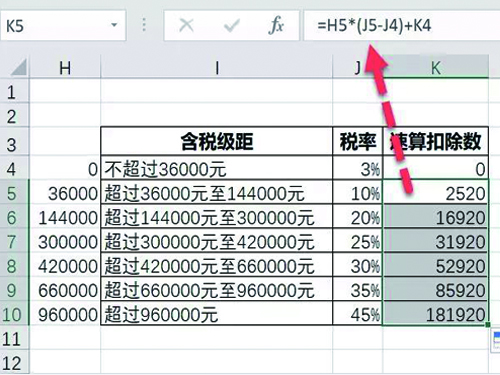Click the autofill options icon below K10
Screen dimensions: 500x375
[496, 340]
